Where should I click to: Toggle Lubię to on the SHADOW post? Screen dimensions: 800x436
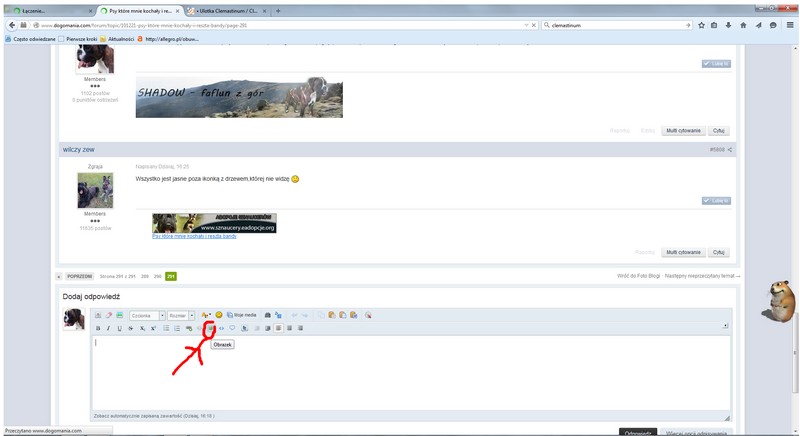pyautogui.click(x=716, y=63)
